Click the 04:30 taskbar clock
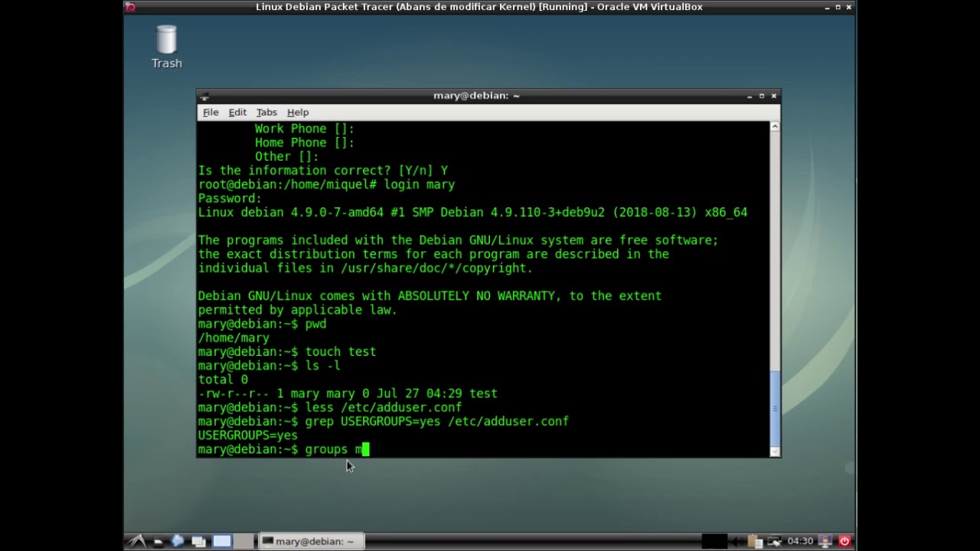This screenshot has height=551, width=980. (x=800, y=541)
